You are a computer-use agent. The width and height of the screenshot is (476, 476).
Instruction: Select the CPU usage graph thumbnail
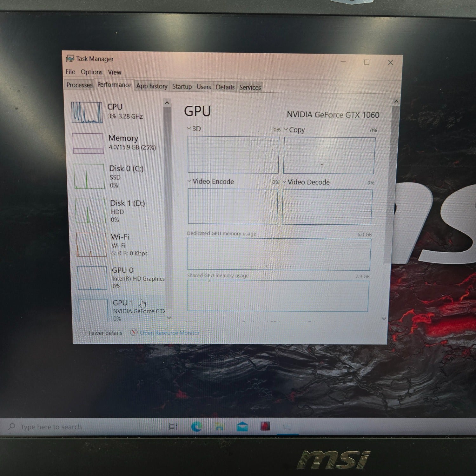[x=87, y=112]
